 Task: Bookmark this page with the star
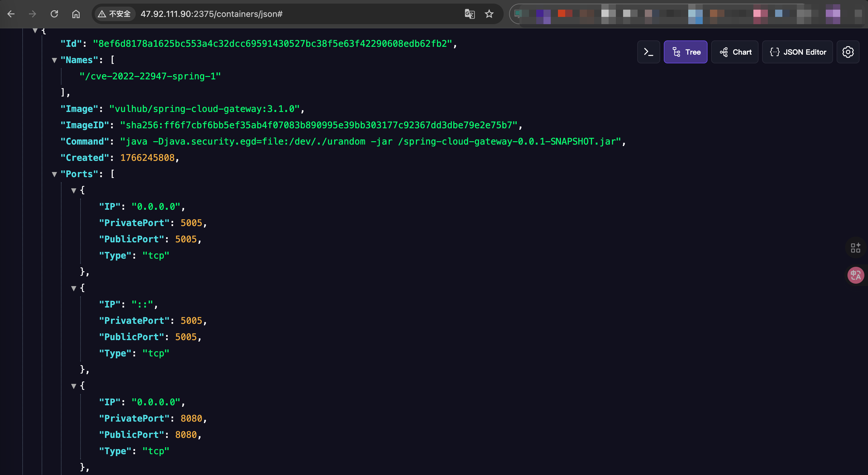click(489, 14)
